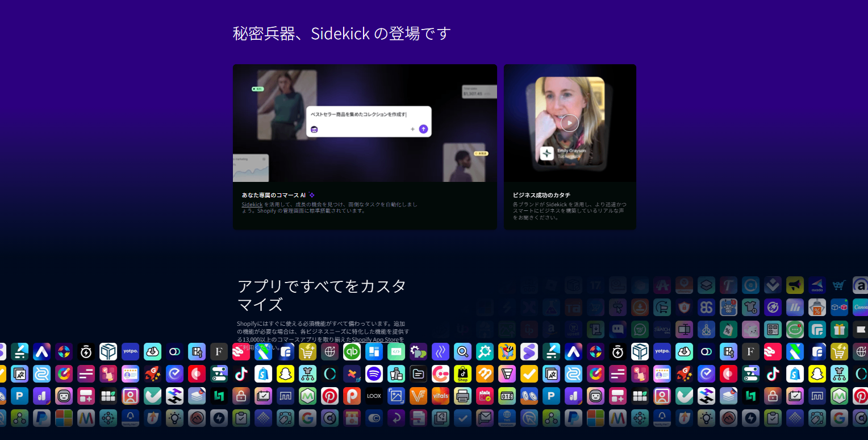Click the アプリですべてをカスタマイズ heading
868x440 pixels.
(x=322, y=294)
